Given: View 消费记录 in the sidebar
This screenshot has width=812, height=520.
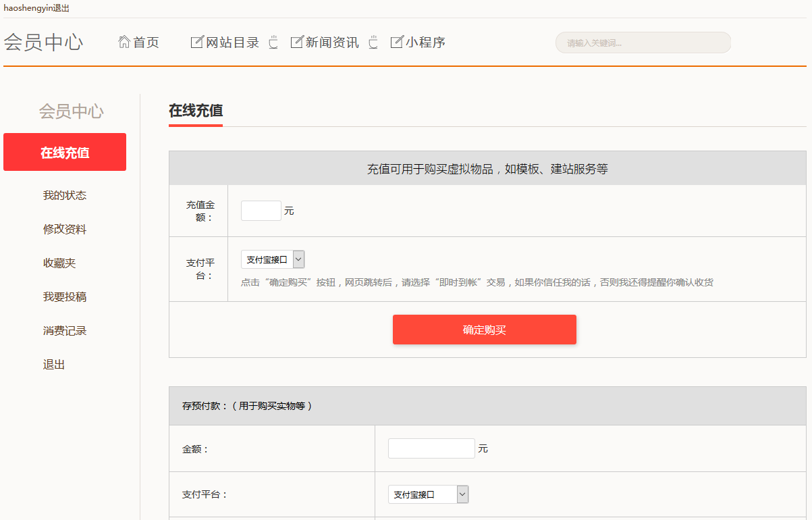Looking at the screenshot, I should coord(65,330).
